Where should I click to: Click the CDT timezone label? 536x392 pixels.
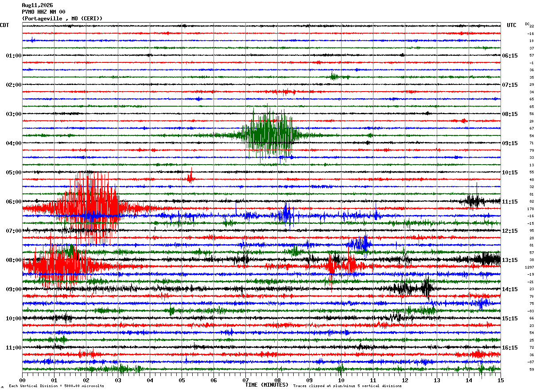(x=4, y=25)
